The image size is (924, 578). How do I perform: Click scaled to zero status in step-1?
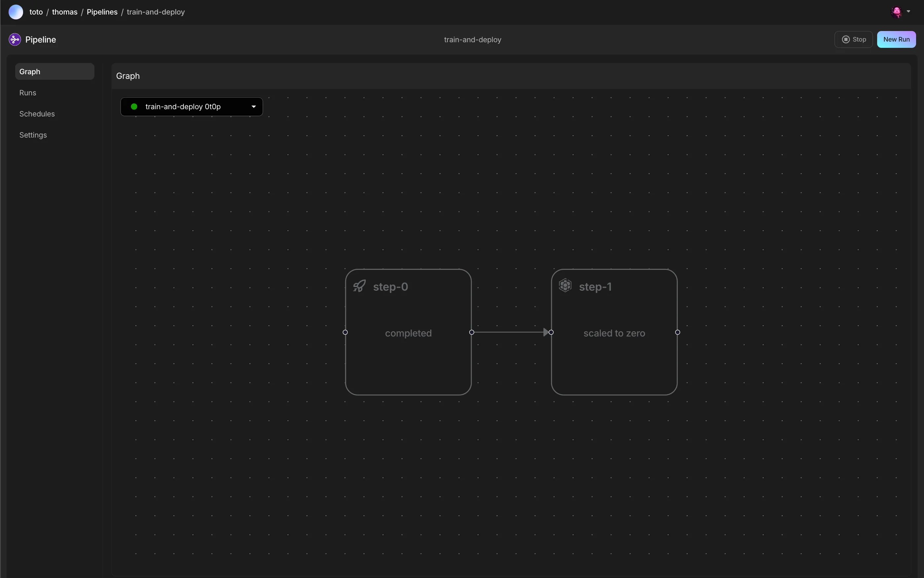(x=614, y=333)
